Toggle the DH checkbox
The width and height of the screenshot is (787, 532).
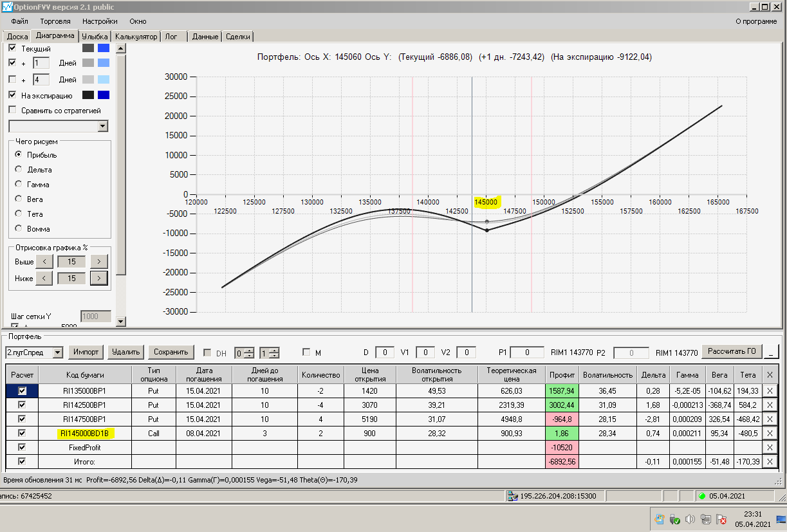tap(207, 353)
